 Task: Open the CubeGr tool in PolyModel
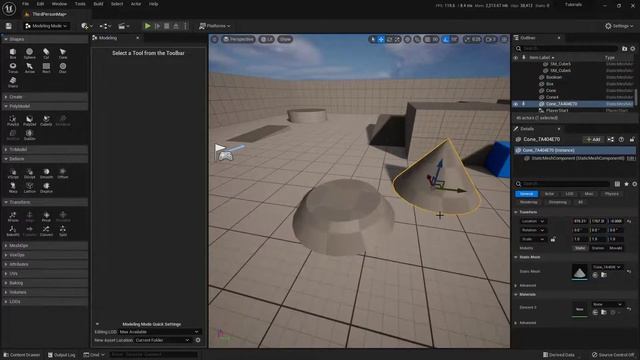point(46,121)
